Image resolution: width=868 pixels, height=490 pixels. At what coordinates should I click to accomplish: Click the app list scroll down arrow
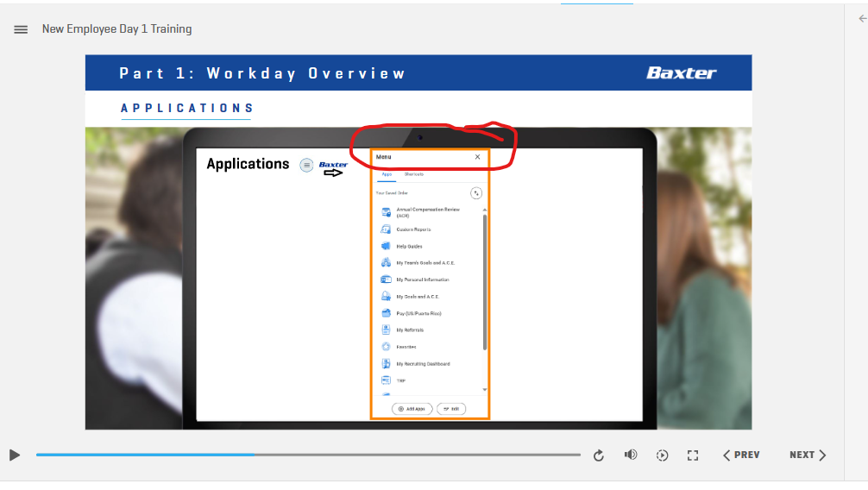[484, 390]
